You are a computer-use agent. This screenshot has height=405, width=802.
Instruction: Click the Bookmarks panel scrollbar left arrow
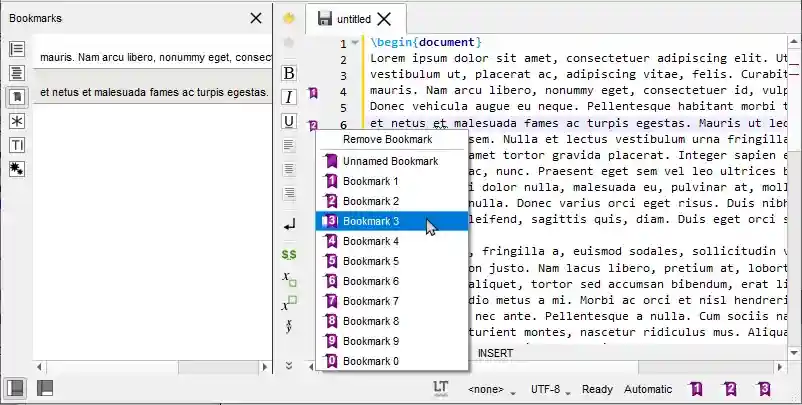39,367
